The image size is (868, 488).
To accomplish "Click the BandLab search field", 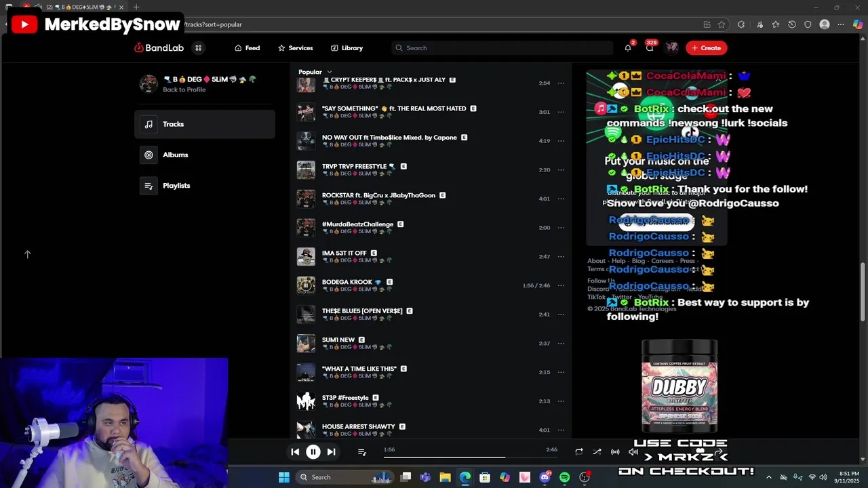I will 502,47.
